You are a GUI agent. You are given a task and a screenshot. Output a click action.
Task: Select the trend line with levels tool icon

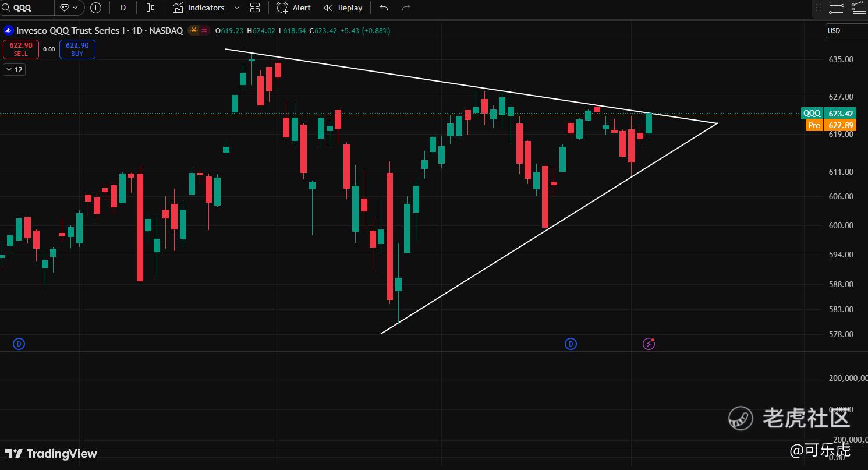[x=859, y=8]
